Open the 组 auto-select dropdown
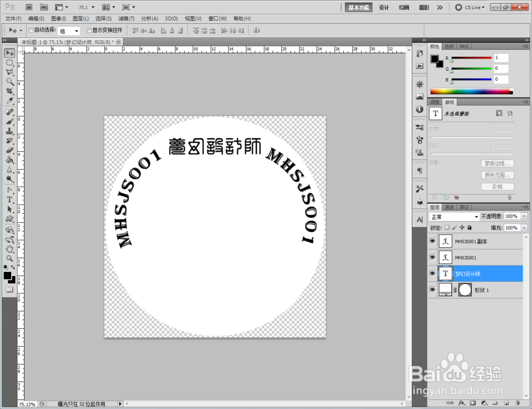This screenshot has height=409, width=532. (x=69, y=31)
